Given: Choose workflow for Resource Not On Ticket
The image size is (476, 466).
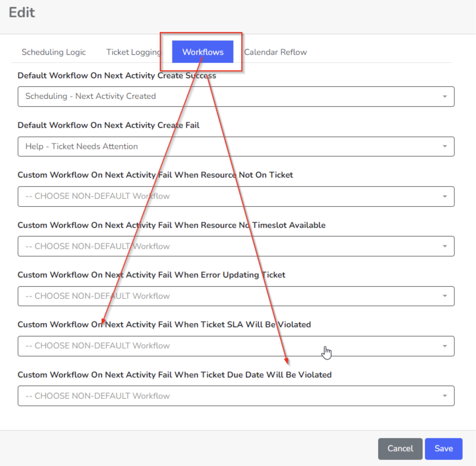Looking at the screenshot, I should [236, 197].
